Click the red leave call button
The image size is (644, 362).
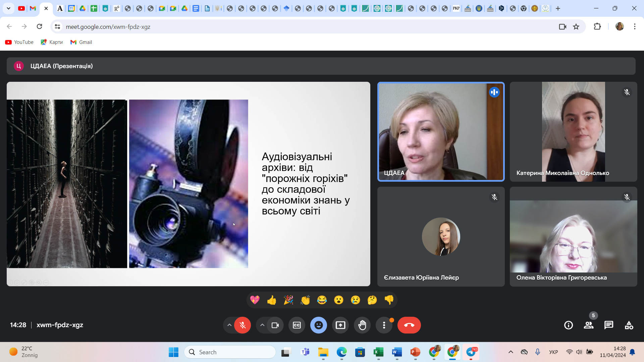tap(409, 325)
